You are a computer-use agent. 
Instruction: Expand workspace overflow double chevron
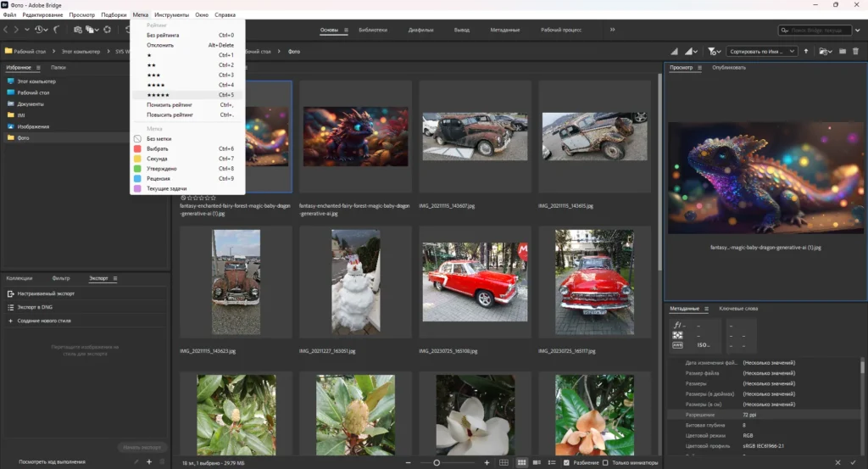[x=612, y=30]
